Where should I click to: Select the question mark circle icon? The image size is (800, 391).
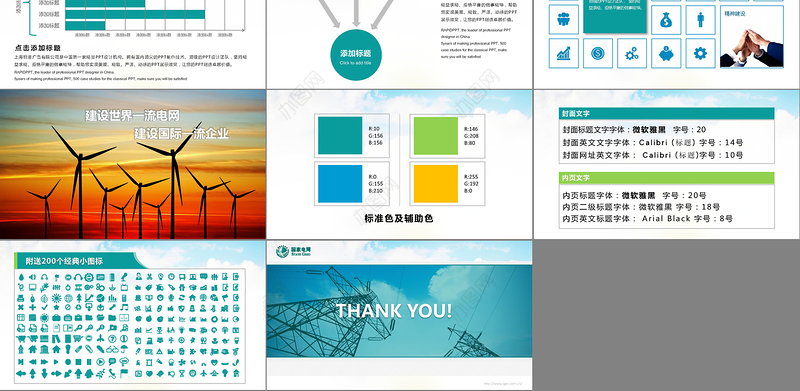point(112,339)
